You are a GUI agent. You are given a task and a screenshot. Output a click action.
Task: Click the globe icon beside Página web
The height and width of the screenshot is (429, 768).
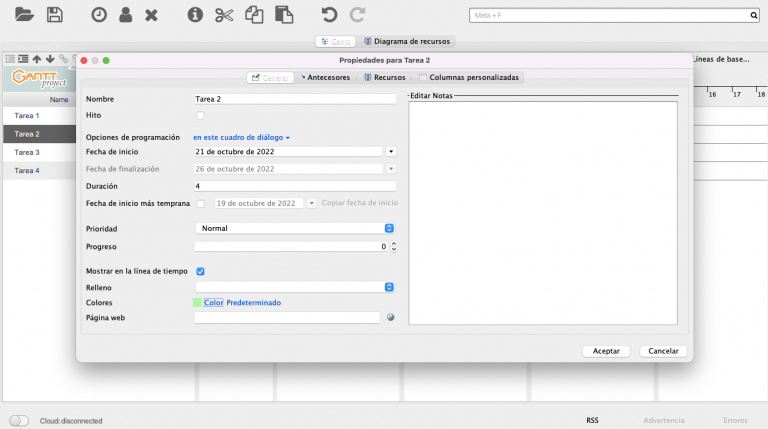click(391, 318)
